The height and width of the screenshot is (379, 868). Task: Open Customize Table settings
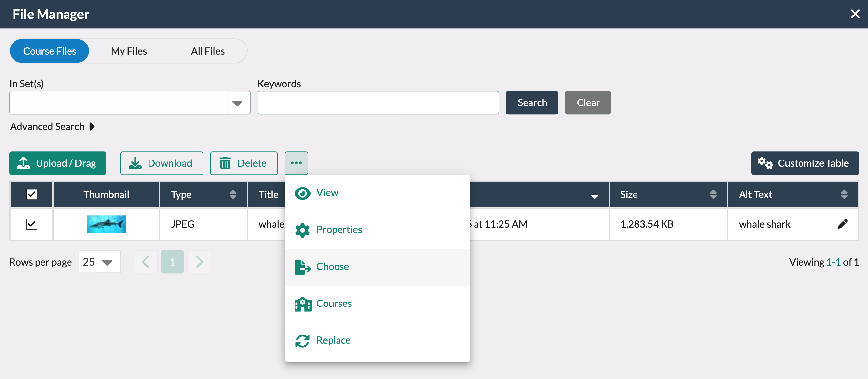(x=805, y=163)
